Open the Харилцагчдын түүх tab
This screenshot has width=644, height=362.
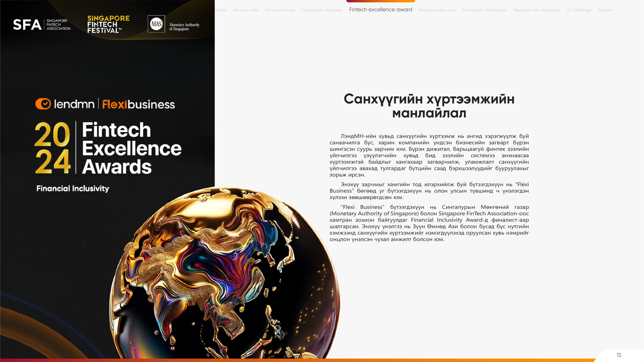pyautogui.click(x=437, y=10)
